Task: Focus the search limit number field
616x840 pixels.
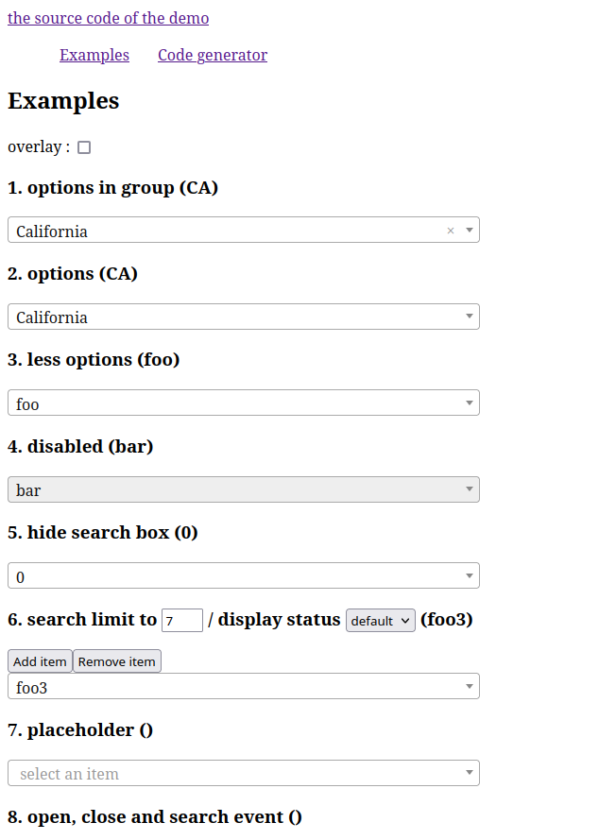Action: tap(182, 621)
